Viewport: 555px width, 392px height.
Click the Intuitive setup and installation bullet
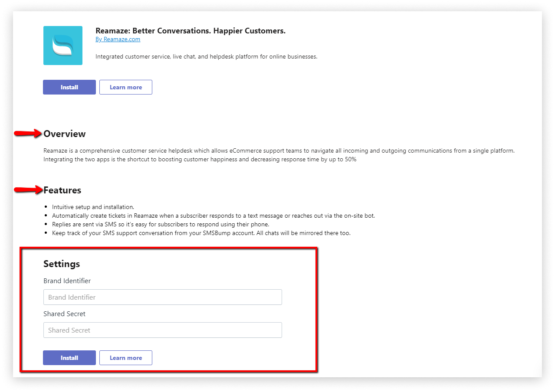pyautogui.click(x=93, y=207)
